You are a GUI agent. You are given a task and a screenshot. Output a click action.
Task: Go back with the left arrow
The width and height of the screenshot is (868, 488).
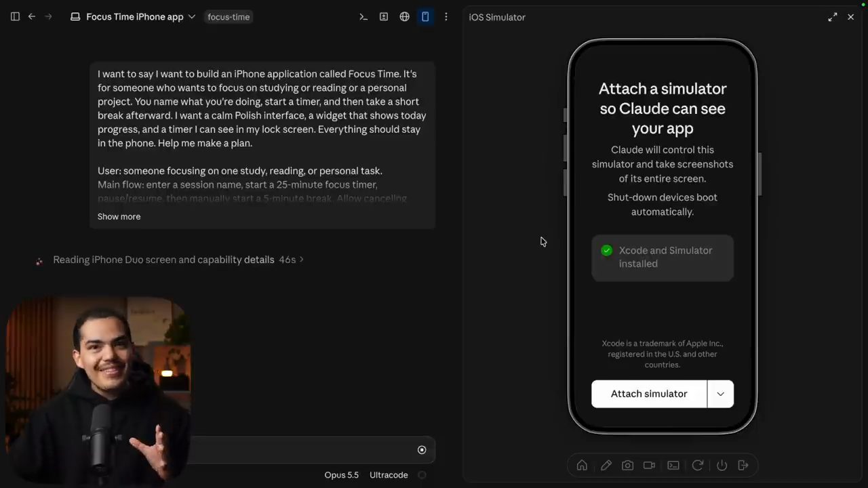[x=32, y=16]
